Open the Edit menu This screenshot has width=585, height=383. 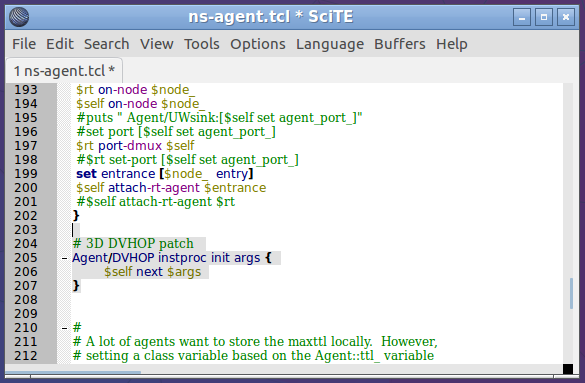click(60, 44)
